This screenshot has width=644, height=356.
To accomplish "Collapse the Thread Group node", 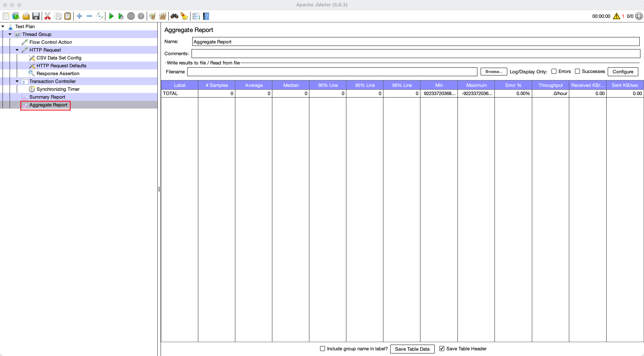I will coord(10,34).
